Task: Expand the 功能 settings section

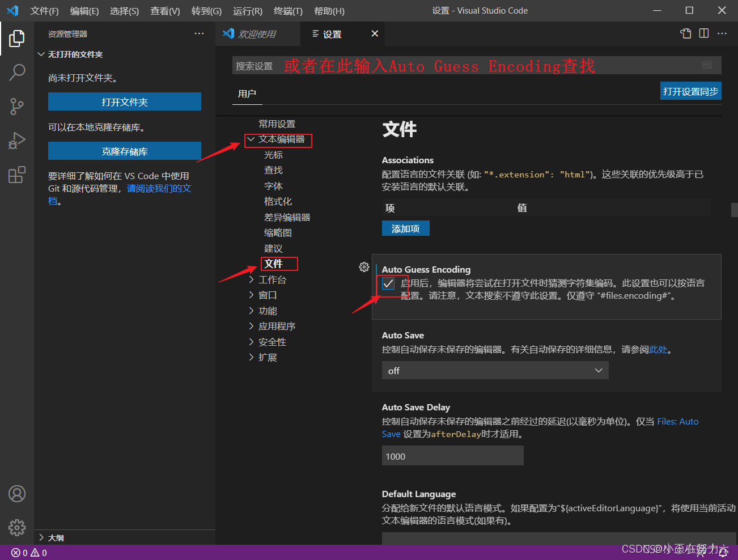Action: [251, 311]
